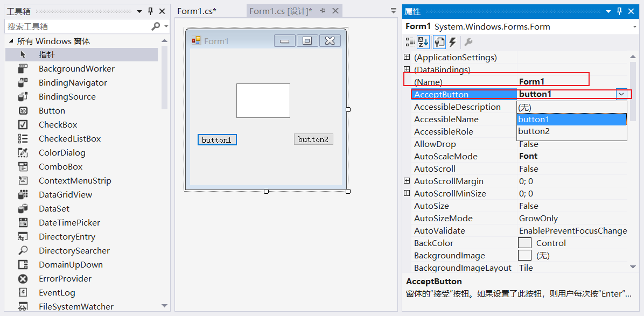This screenshot has width=644, height=316.
Task: Select the DirectorySearcher control icon
Action: pos(23,251)
